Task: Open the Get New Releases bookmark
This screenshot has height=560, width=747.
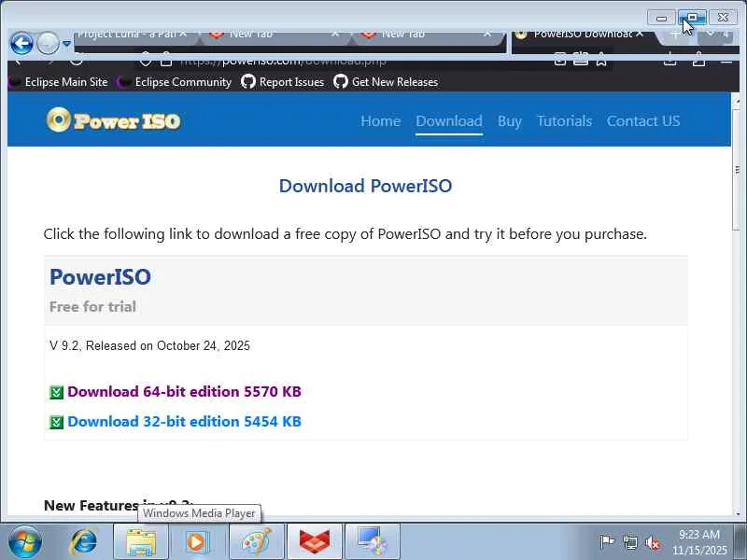Action: (386, 82)
